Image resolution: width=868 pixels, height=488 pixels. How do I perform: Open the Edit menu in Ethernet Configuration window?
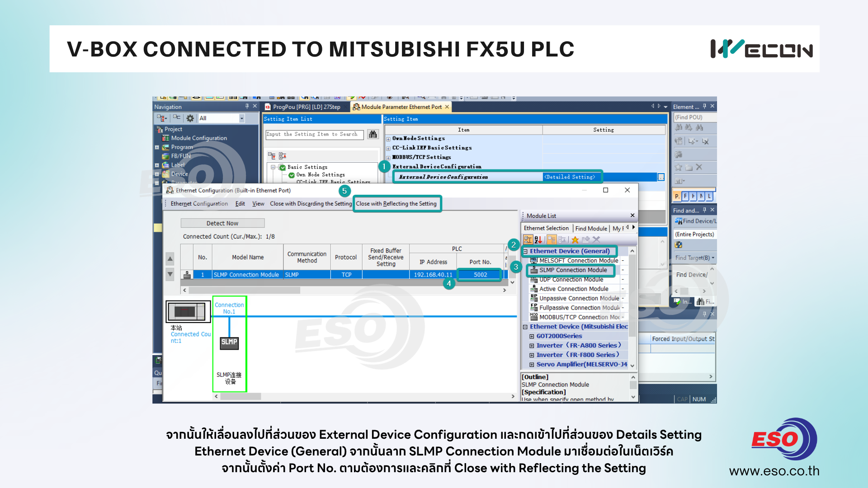tap(240, 204)
